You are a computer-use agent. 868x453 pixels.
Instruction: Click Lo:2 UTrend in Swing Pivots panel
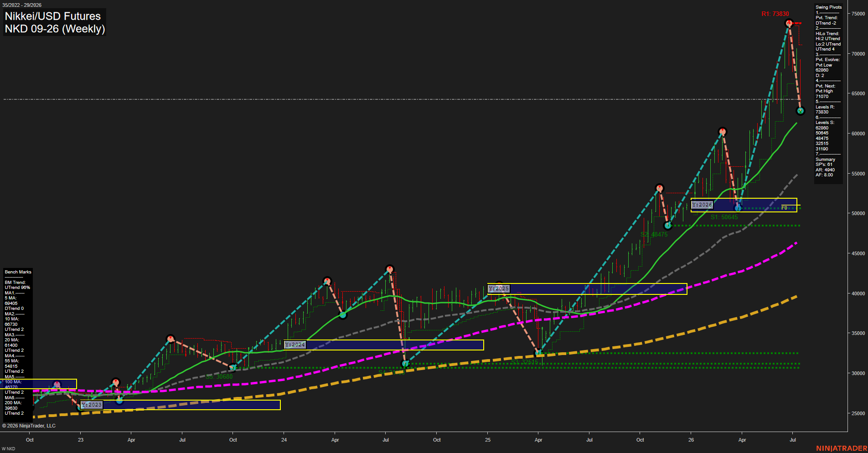coord(828,44)
